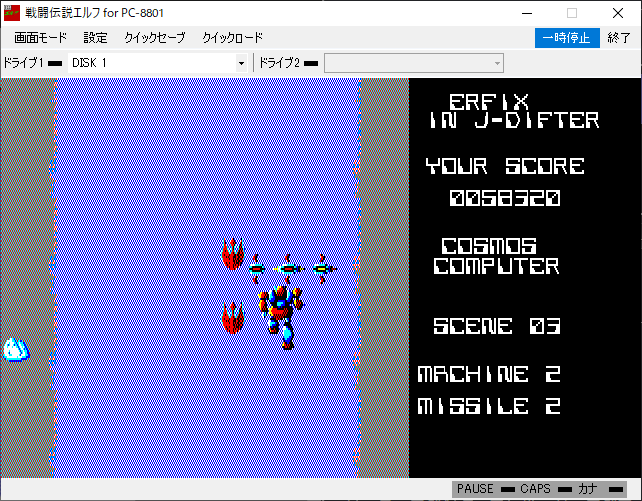Minimize the emulator window
Screen dimensions: 642x501
pos(527,13)
